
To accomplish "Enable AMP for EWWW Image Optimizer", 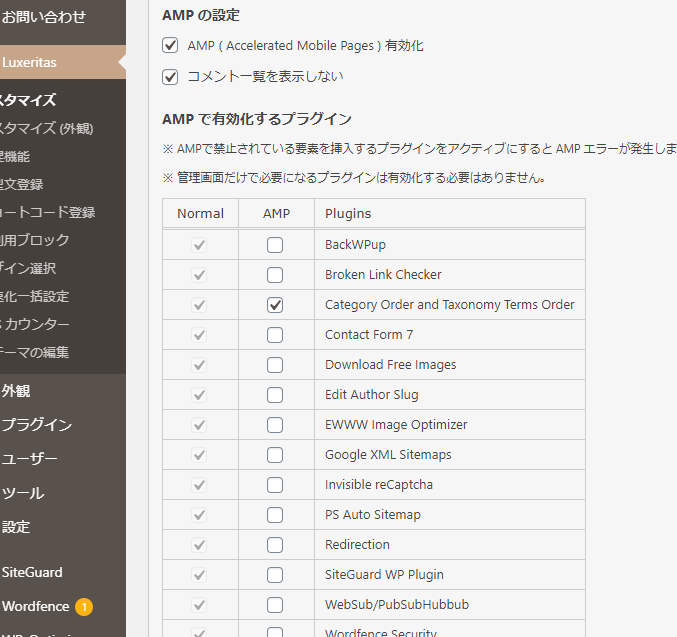I will tap(275, 425).
